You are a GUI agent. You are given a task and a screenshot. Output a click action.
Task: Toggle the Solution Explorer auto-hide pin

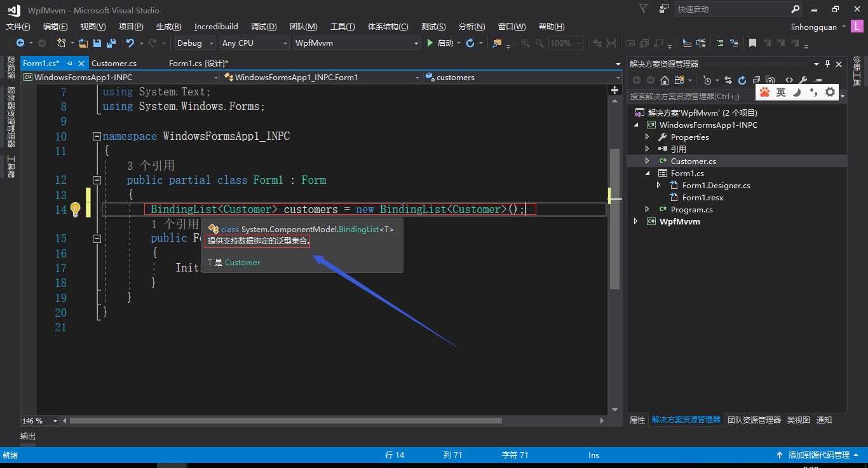coord(827,64)
